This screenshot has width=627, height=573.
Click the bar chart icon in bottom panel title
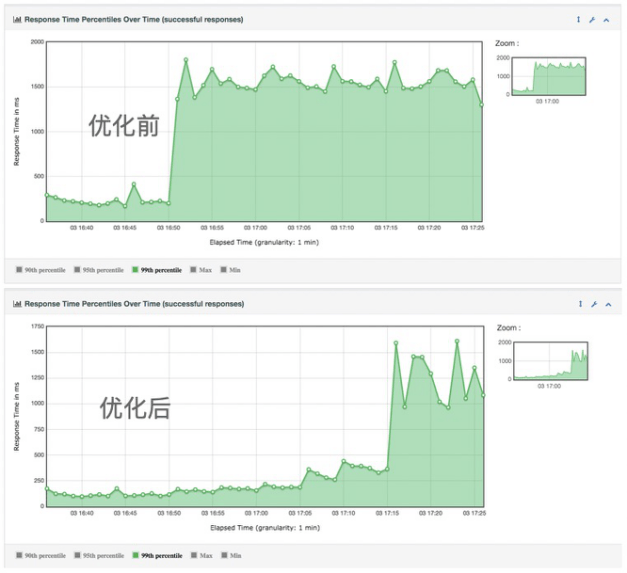pos(17,303)
